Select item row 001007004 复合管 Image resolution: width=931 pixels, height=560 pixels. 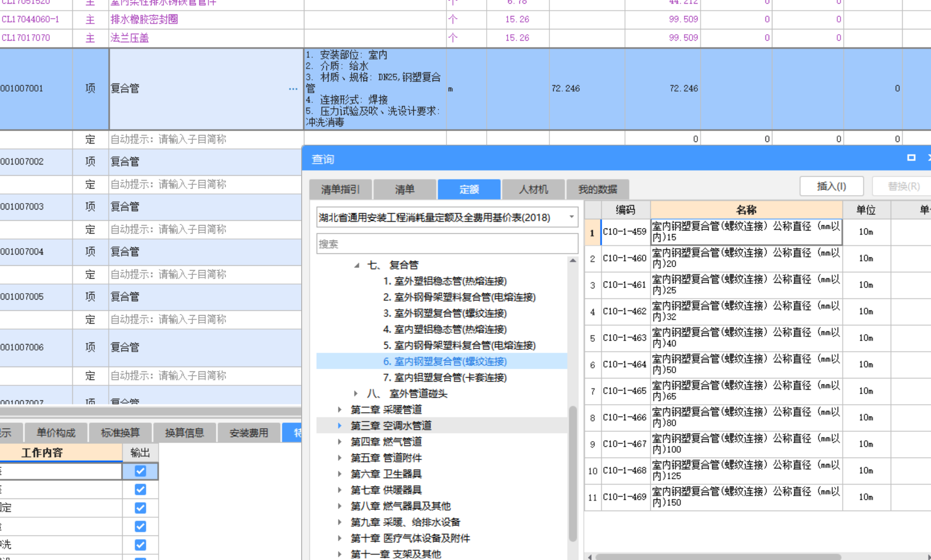(x=151, y=252)
